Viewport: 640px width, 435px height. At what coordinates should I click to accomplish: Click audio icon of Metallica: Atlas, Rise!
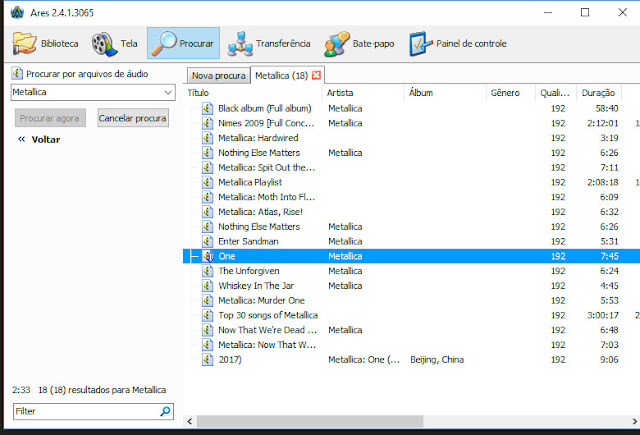pos(208,211)
